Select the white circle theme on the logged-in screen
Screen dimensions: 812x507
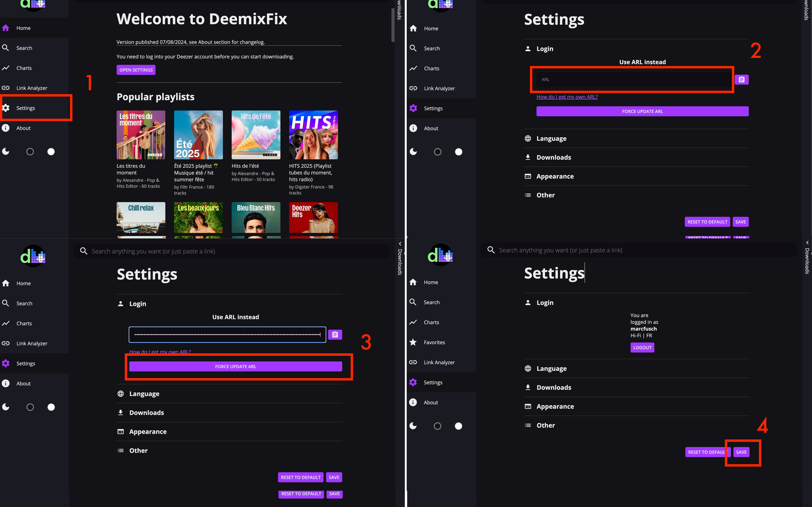click(458, 426)
